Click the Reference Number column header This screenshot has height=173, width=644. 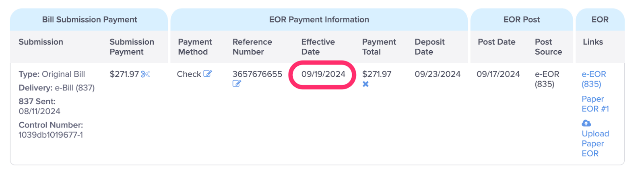(252, 47)
